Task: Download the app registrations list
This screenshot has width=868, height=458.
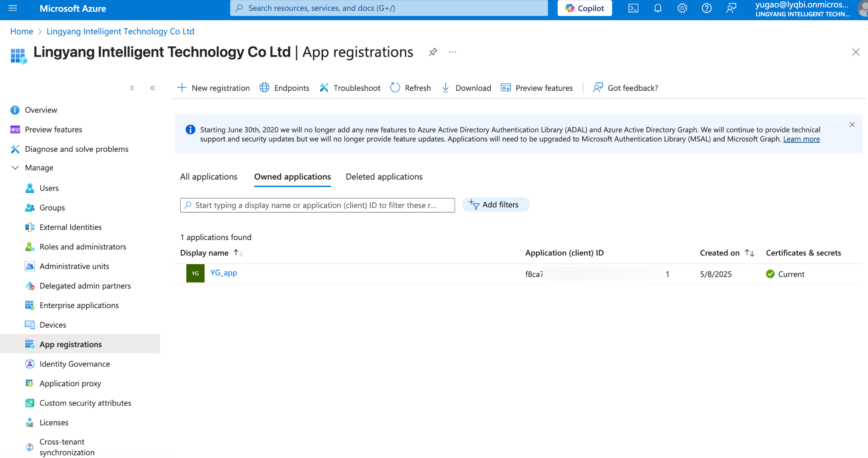Action: click(x=466, y=88)
